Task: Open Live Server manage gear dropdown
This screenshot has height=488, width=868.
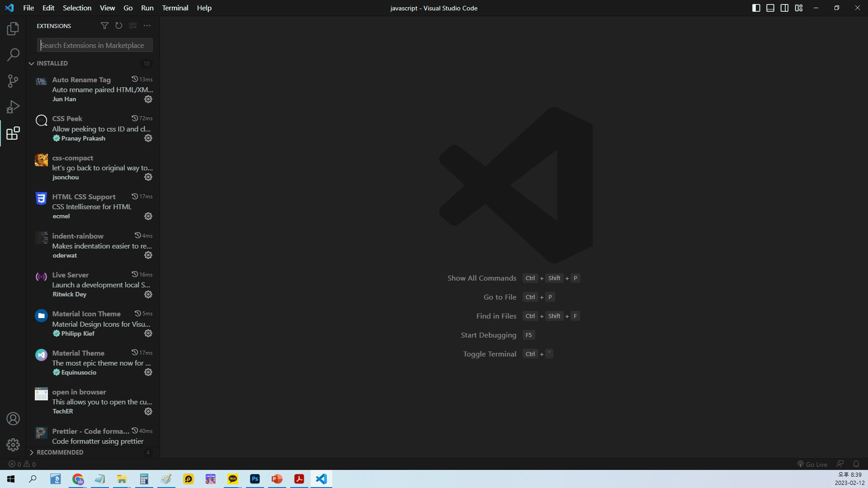Action: [148, 295]
